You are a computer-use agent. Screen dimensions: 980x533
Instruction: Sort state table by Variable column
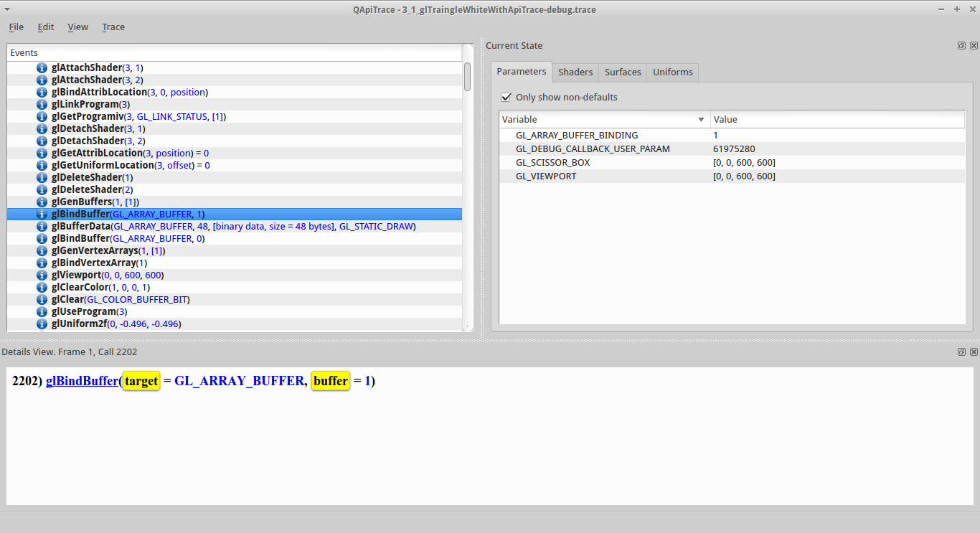(604, 119)
